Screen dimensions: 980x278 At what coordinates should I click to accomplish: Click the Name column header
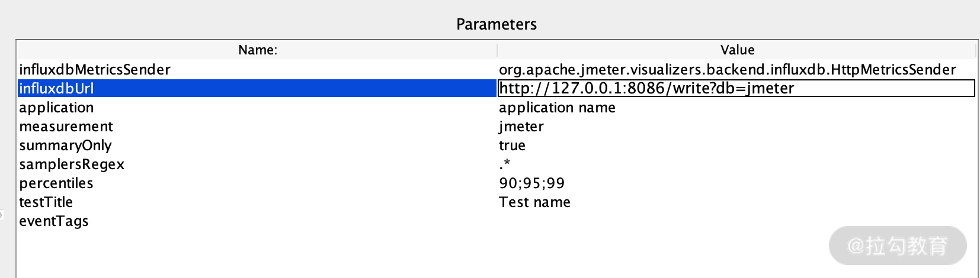pos(257,50)
